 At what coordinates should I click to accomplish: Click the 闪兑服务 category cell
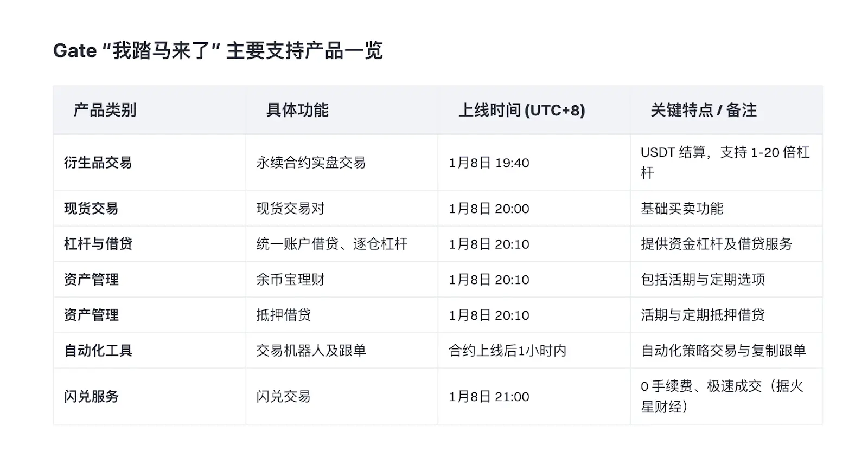coord(91,397)
